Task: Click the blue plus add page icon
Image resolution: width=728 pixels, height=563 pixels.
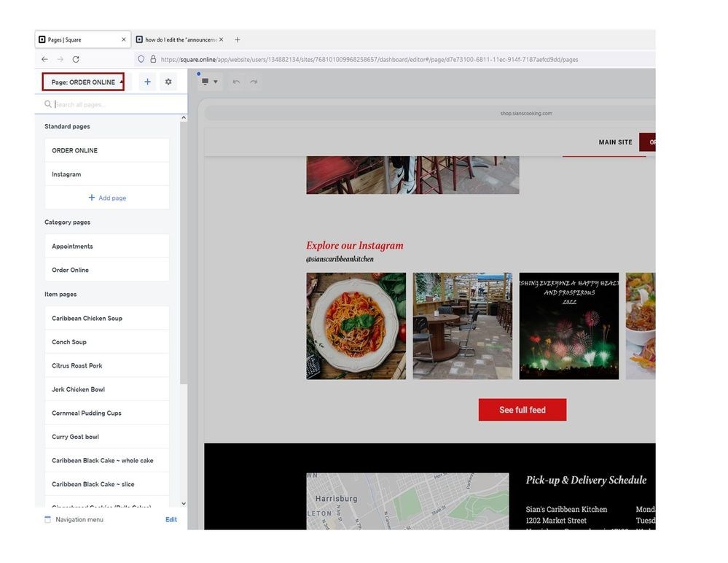Action: coord(147,82)
